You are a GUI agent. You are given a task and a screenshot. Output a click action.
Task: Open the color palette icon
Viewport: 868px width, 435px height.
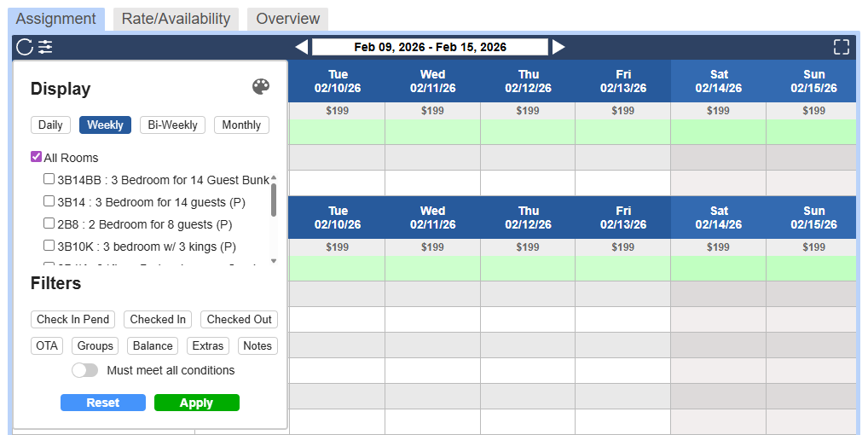[261, 87]
